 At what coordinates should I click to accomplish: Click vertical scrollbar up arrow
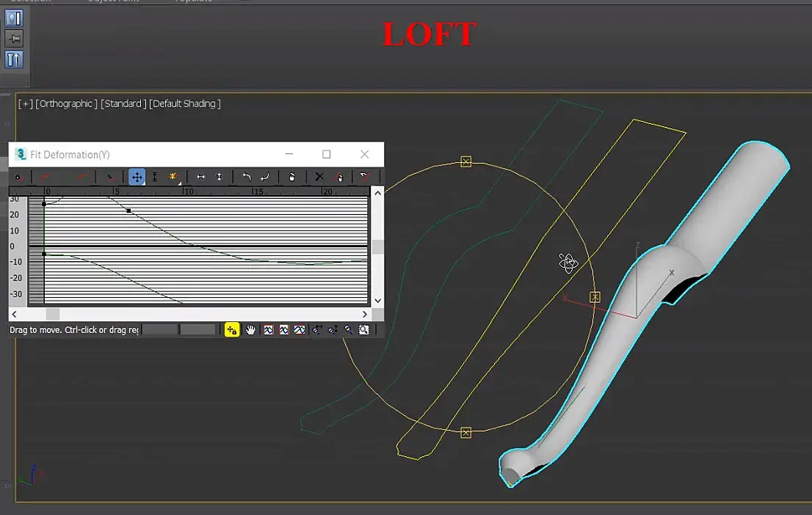378,193
